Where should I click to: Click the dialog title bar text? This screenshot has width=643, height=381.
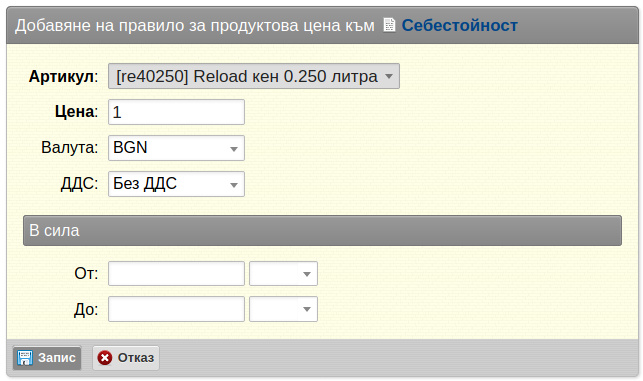click(195, 25)
